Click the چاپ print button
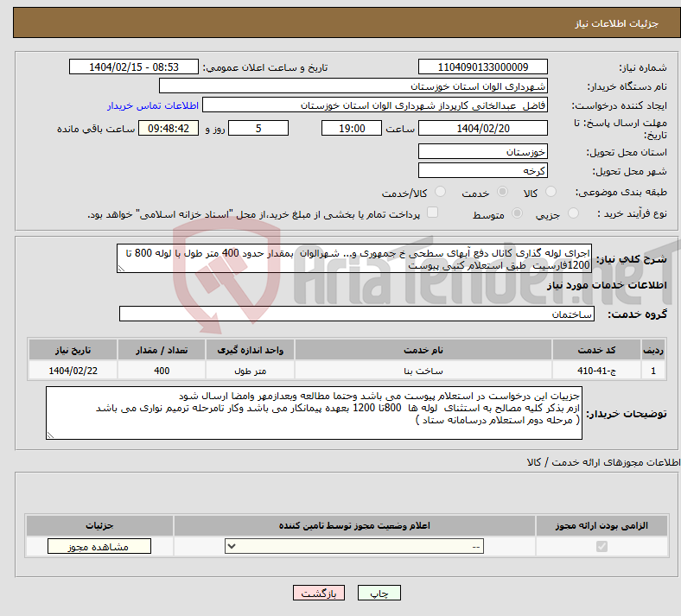 tap(379, 593)
